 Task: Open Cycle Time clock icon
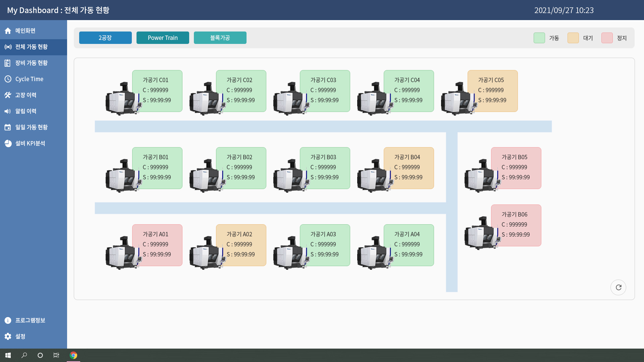tap(8, 79)
